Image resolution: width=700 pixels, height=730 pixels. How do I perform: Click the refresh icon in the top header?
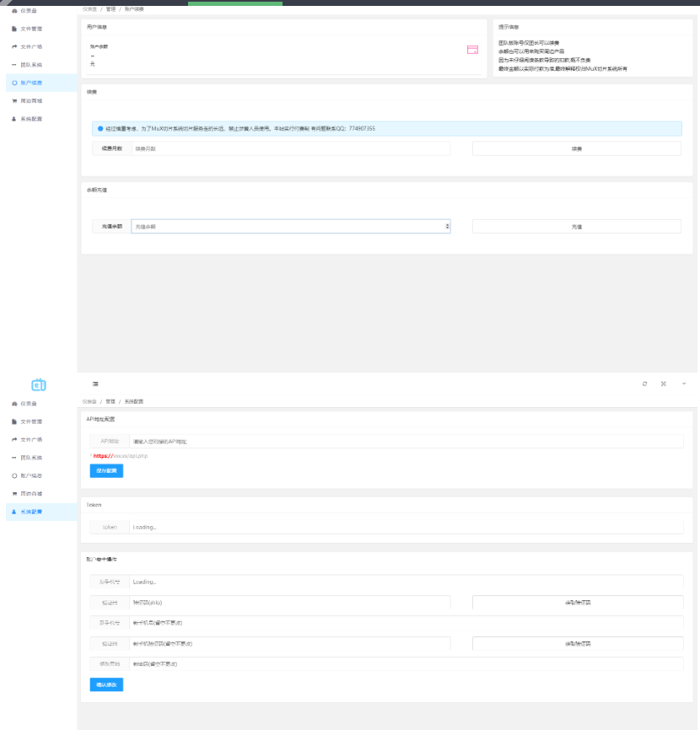click(644, 384)
